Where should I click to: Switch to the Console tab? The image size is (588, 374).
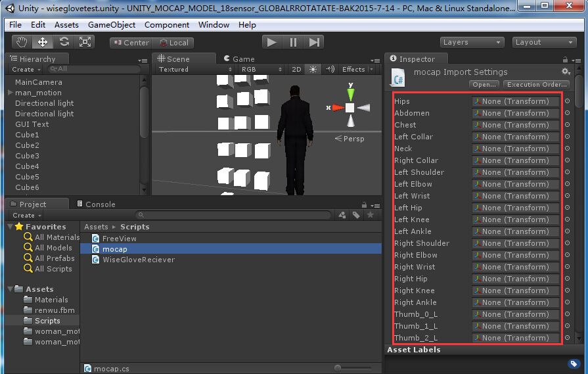[96, 204]
